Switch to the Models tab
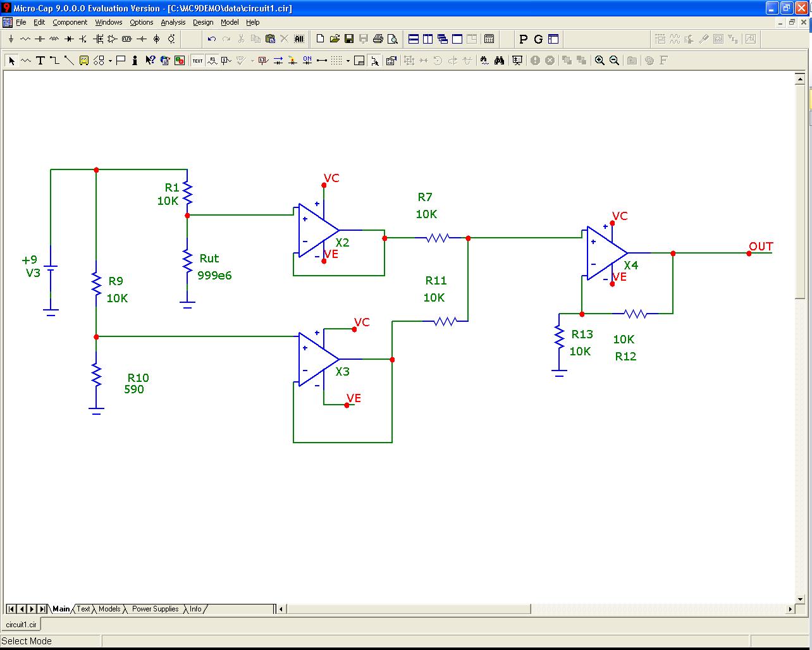Viewport: 812px width, 650px height. point(109,609)
